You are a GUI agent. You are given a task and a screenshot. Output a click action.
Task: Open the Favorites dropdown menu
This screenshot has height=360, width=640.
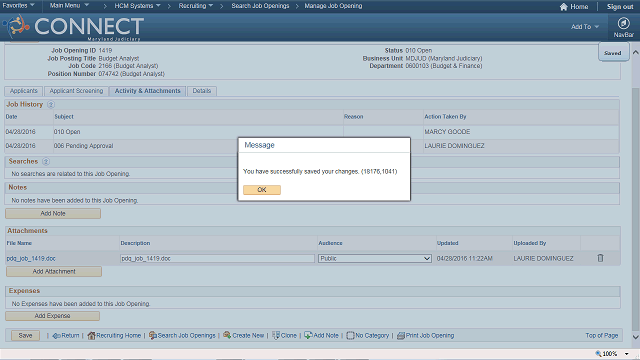pyautogui.click(x=18, y=6)
